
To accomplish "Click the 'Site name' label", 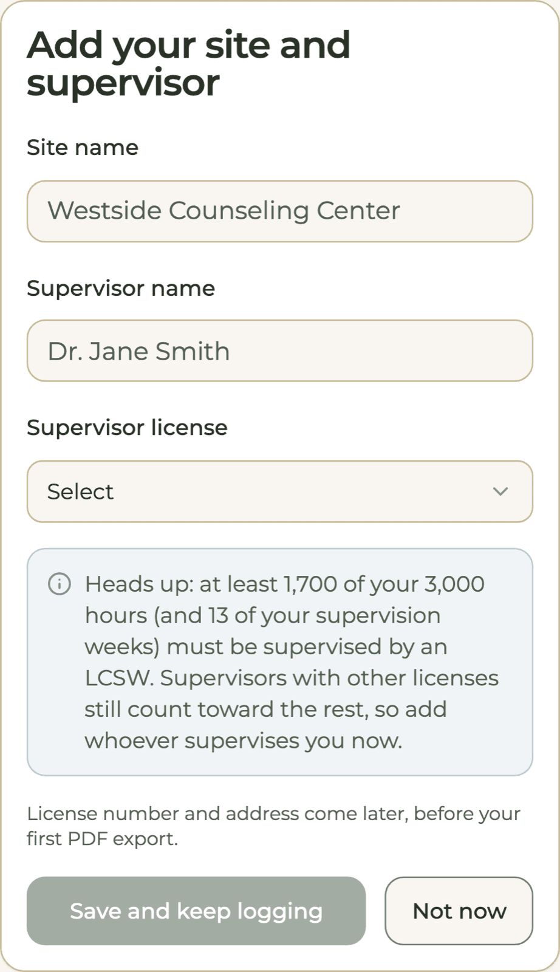I will [x=83, y=148].
